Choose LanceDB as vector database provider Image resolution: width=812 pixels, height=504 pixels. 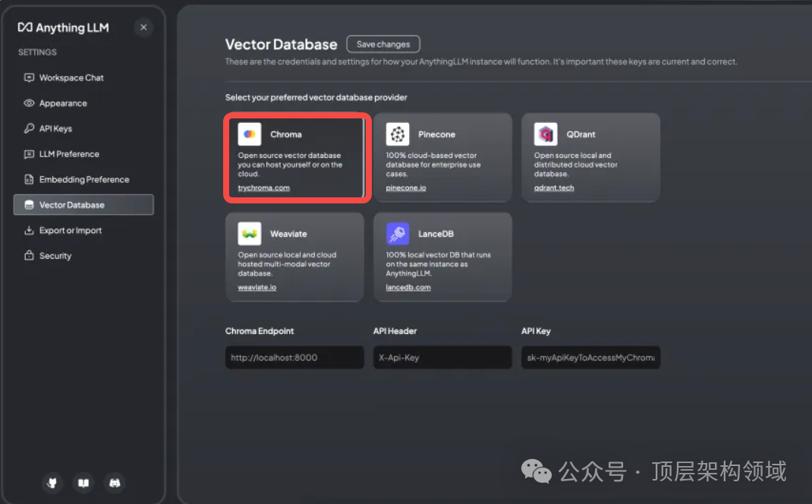tap(442, 257)
